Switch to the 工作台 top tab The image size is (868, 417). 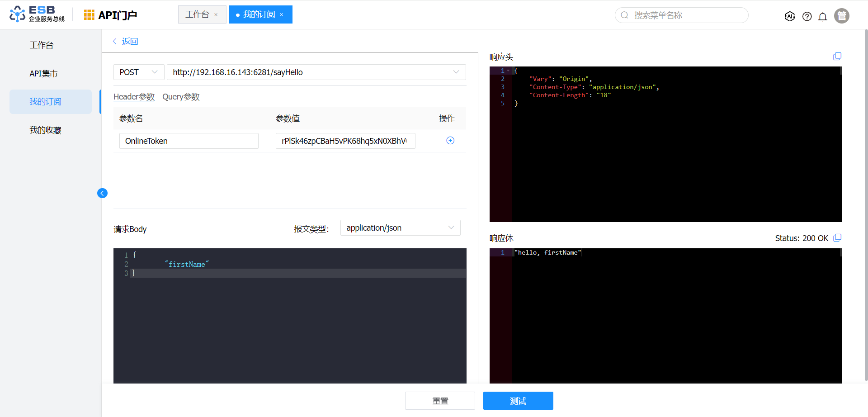(198, 14)
